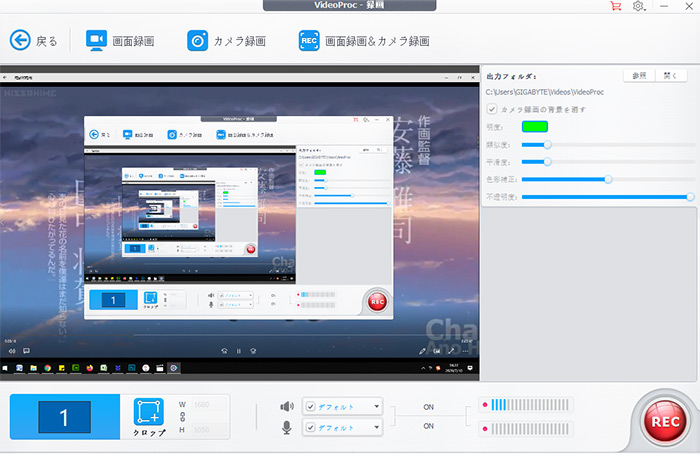Switch to カメラ録画 camera recording mode

(226, 41)
